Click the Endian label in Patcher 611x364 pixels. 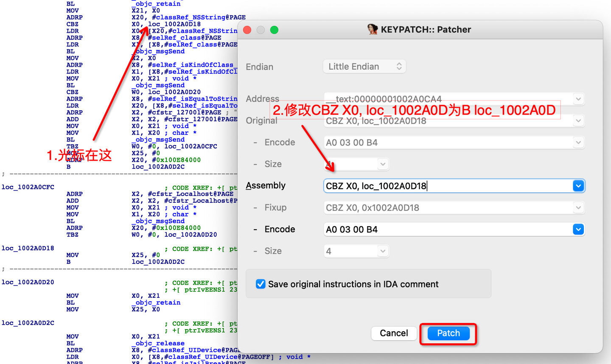point(260,67)
